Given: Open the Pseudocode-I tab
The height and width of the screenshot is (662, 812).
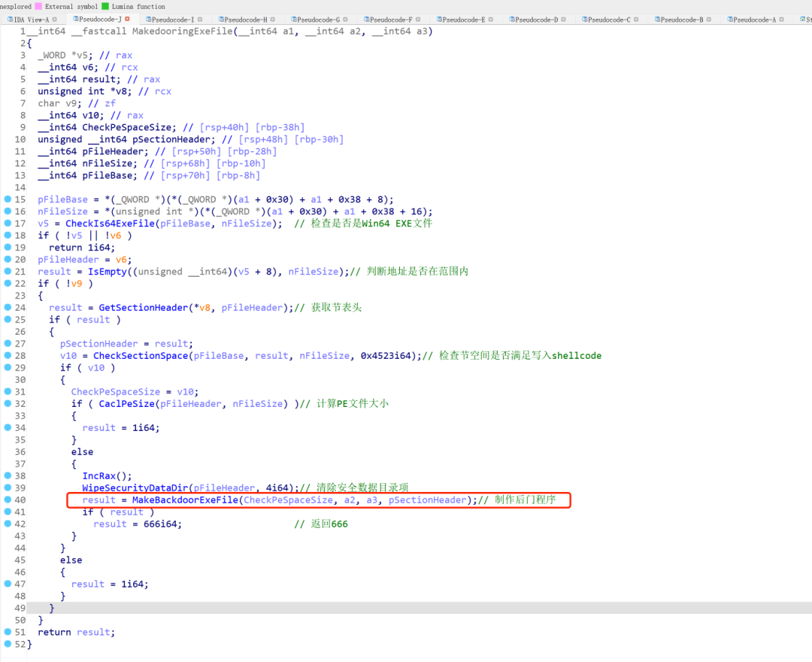Looking at the screenshot, I should tap(172, 20).
